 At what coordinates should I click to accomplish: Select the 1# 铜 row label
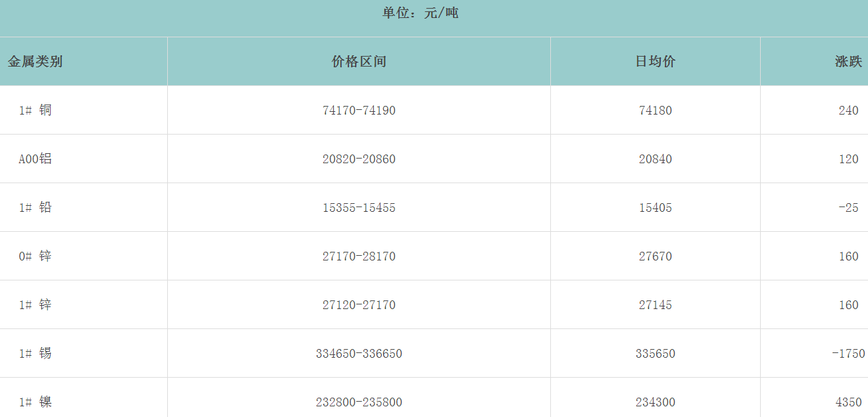(x=35, y=111)
